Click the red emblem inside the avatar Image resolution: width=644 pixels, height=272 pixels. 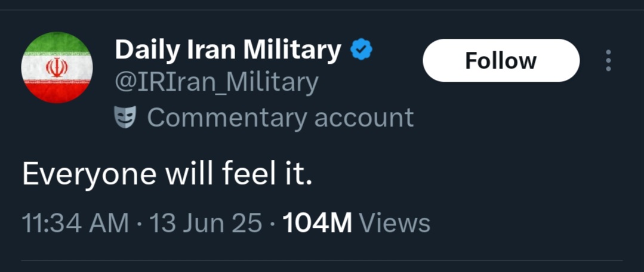[x=57, y=67]
